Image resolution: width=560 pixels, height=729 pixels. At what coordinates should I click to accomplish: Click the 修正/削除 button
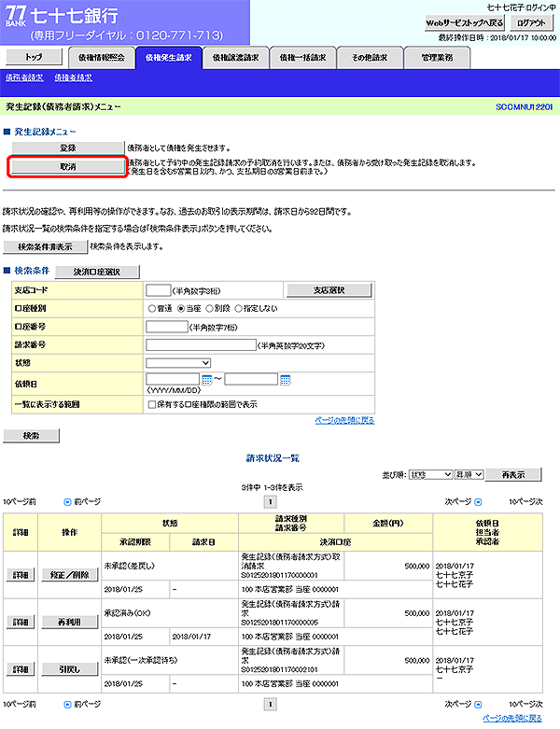click(70, 575)
